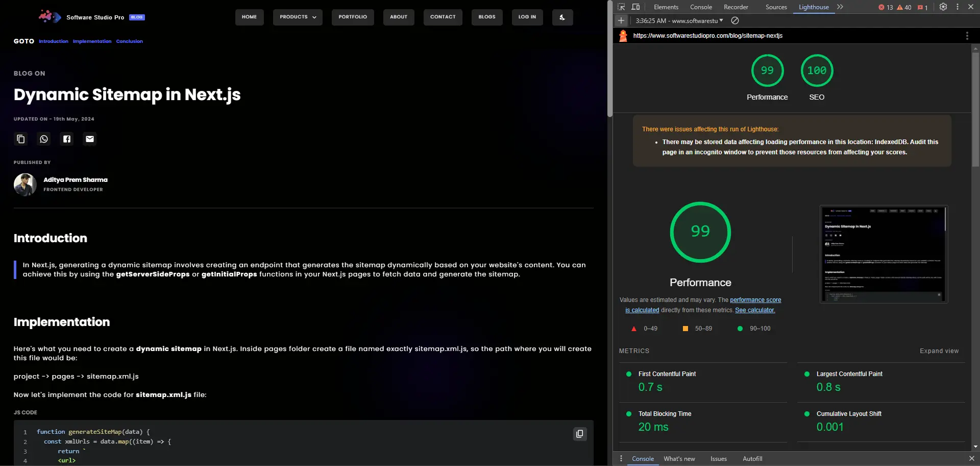Open the Issues drawer tab
The image size is (980, 466).
coord(719,459)
